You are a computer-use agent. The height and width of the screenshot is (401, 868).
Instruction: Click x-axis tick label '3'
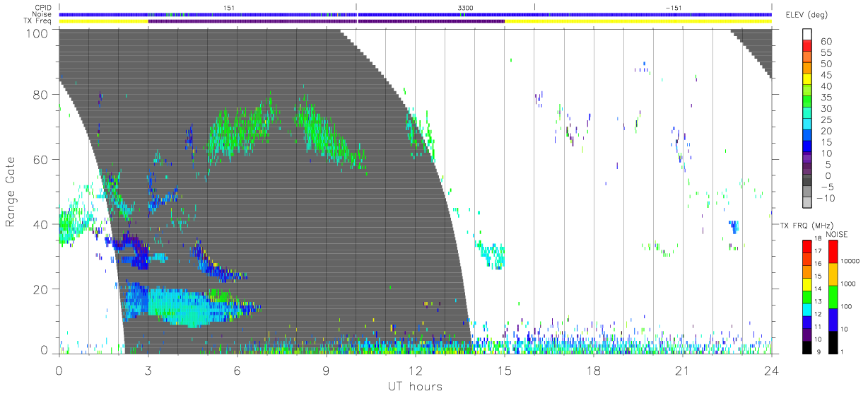click(x=148, y=370)
